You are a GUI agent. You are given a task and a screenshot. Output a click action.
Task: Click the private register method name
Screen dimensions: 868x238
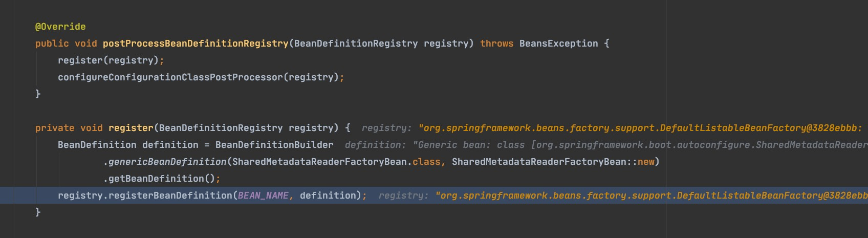(131, 128)
